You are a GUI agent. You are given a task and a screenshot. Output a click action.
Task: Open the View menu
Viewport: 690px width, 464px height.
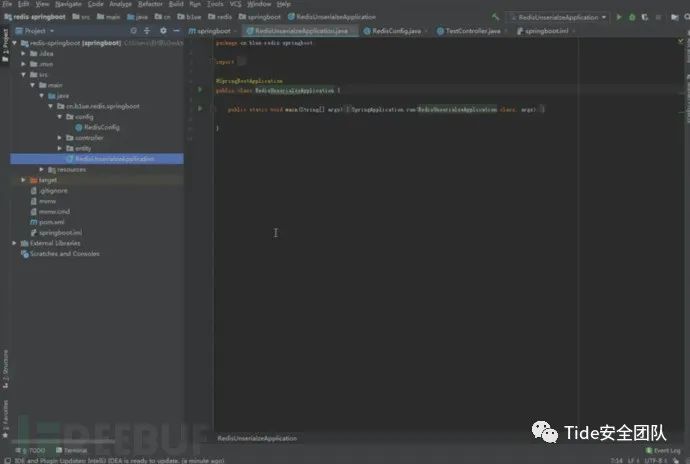click(42, 4)
